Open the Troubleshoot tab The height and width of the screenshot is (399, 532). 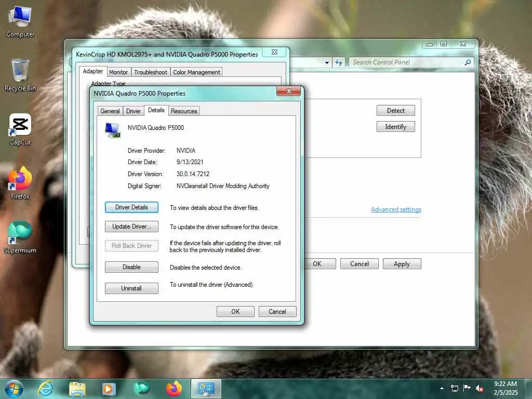tap(151, 72)
